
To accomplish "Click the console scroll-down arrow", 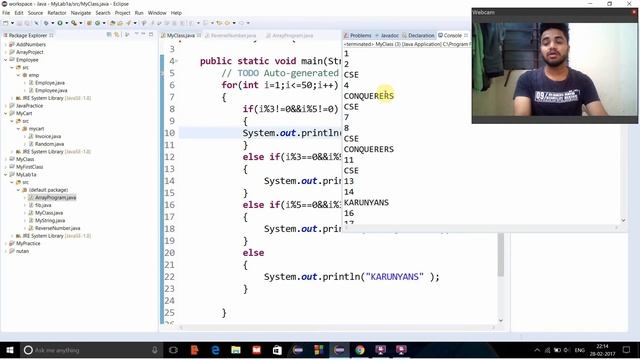I will (623, 220).
